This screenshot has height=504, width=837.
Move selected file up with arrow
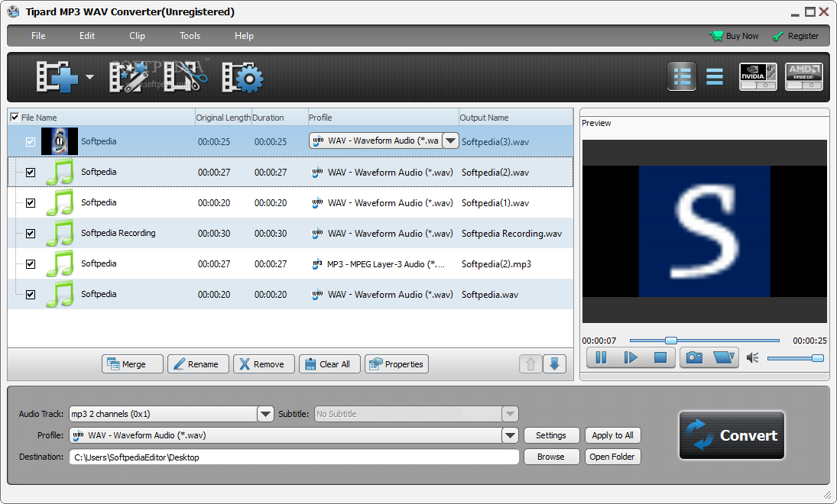pos(530,364)
